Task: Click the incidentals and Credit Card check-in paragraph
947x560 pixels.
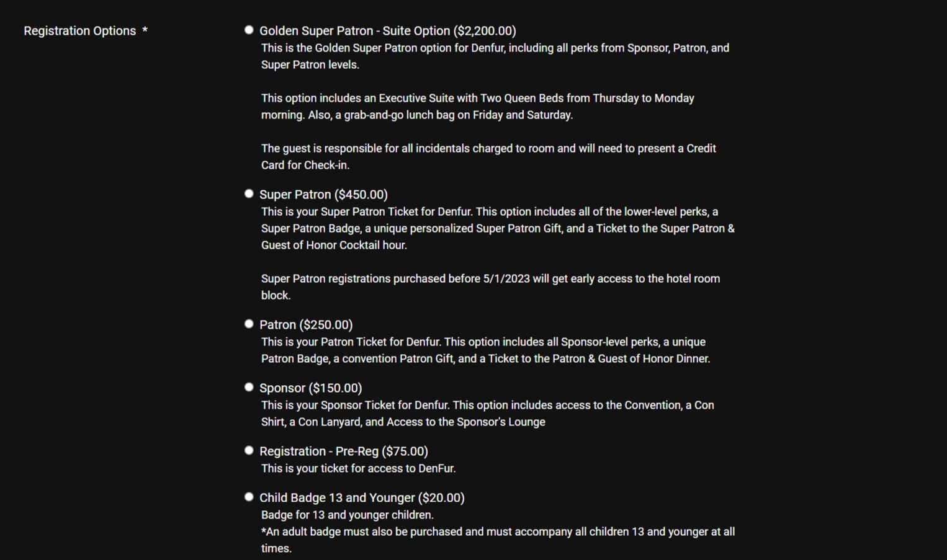Action: click(x=488, y=157)
